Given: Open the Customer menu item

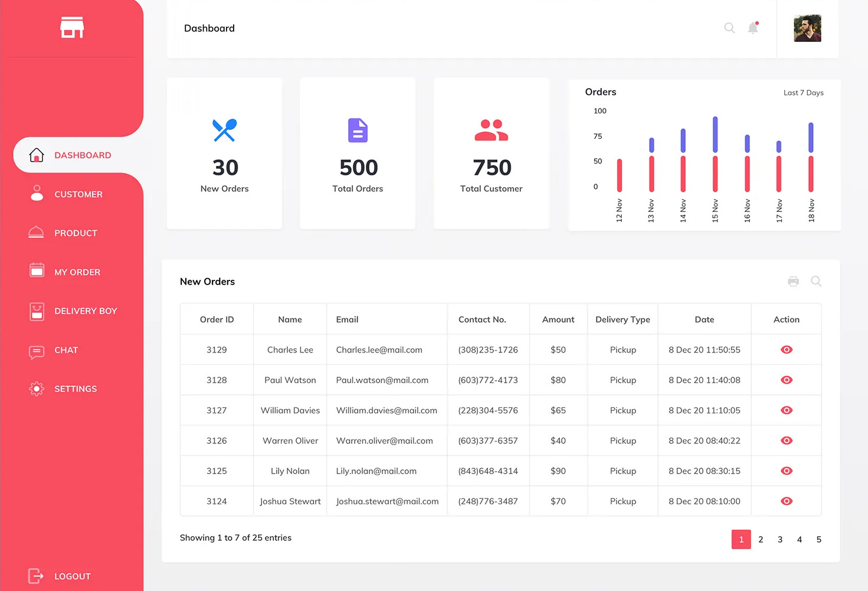Looking at the screenshot, I should click(78, 194).
